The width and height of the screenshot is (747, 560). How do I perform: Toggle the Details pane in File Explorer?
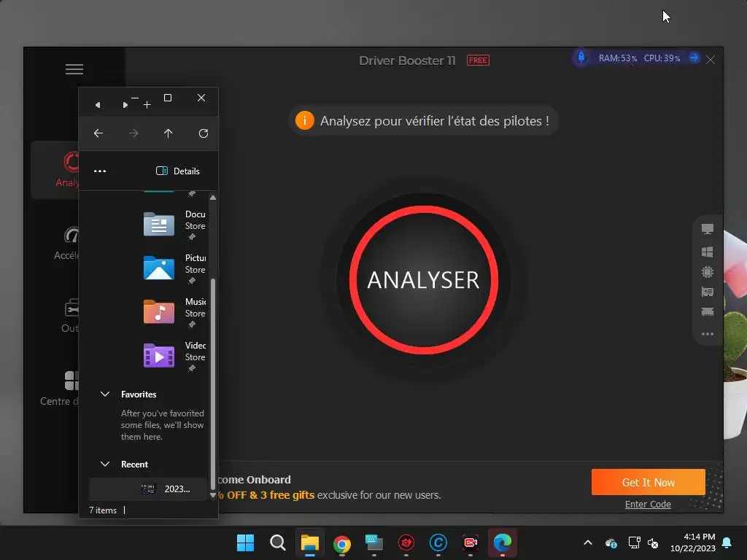[x=178, y=171]
